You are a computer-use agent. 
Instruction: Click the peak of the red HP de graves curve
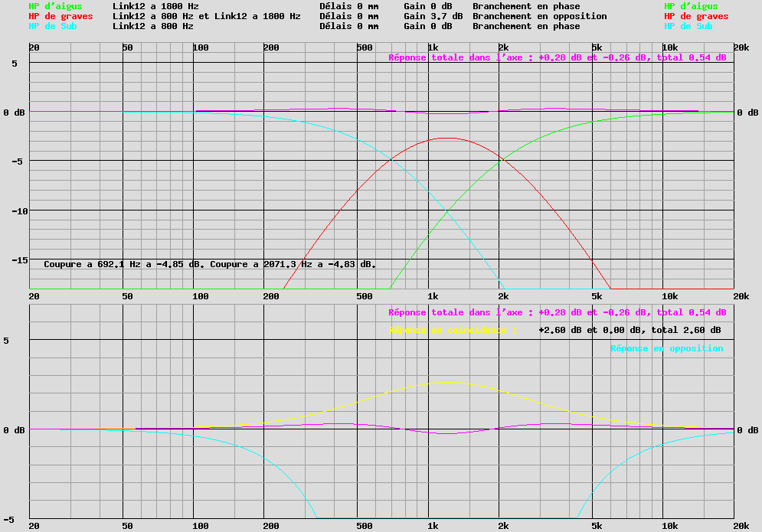[447, 138]
